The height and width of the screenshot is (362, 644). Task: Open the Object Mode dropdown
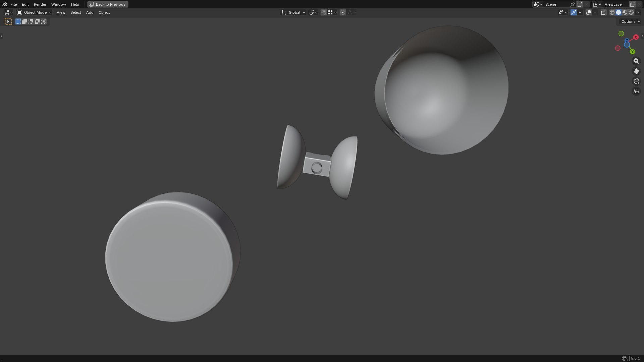(34, 12)
